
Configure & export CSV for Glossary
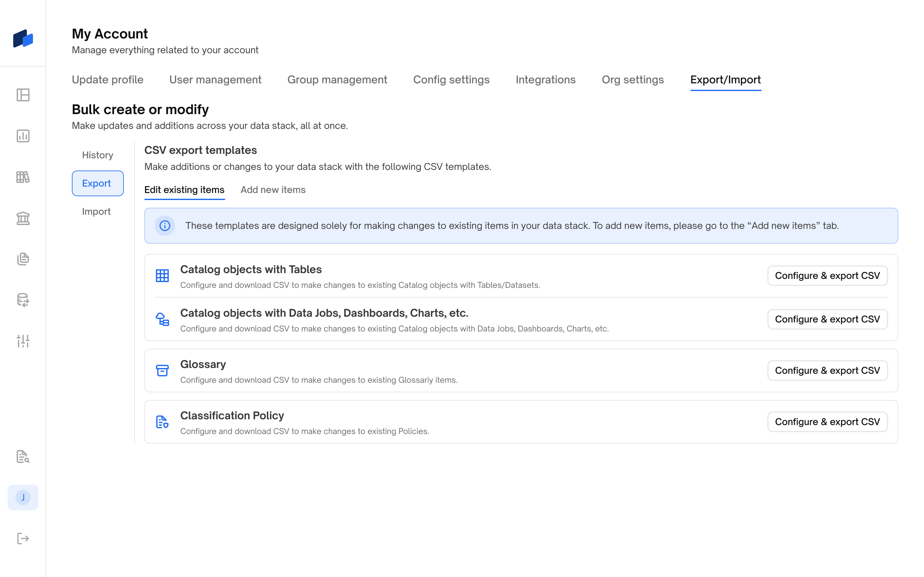[827, 371]
